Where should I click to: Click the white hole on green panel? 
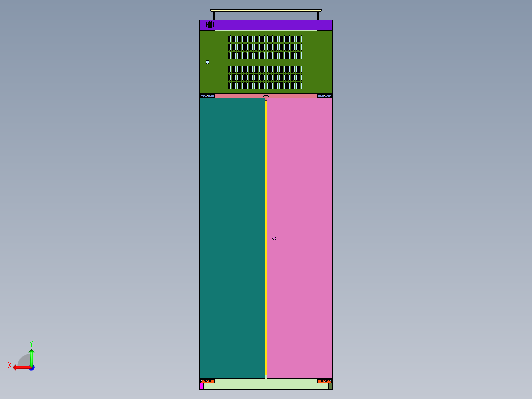(x=208, y=62)
